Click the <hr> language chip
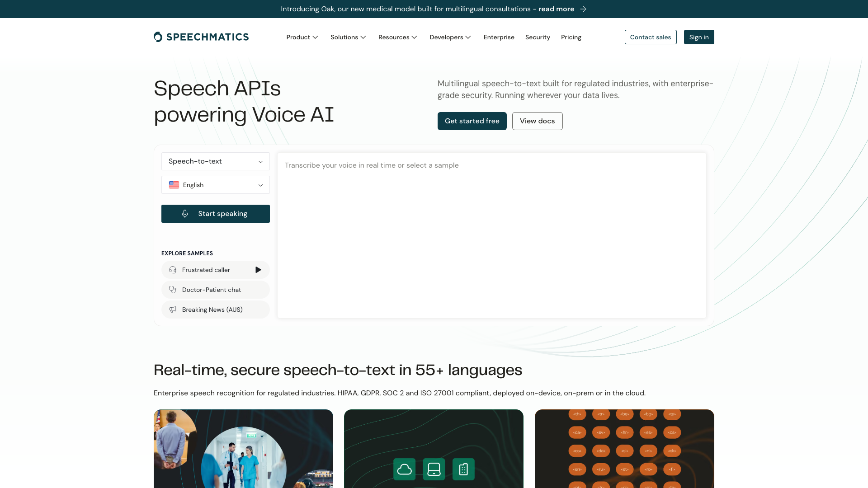Image resolution: width=868 pixels, height=488 pixels. [x=625, y=432]
